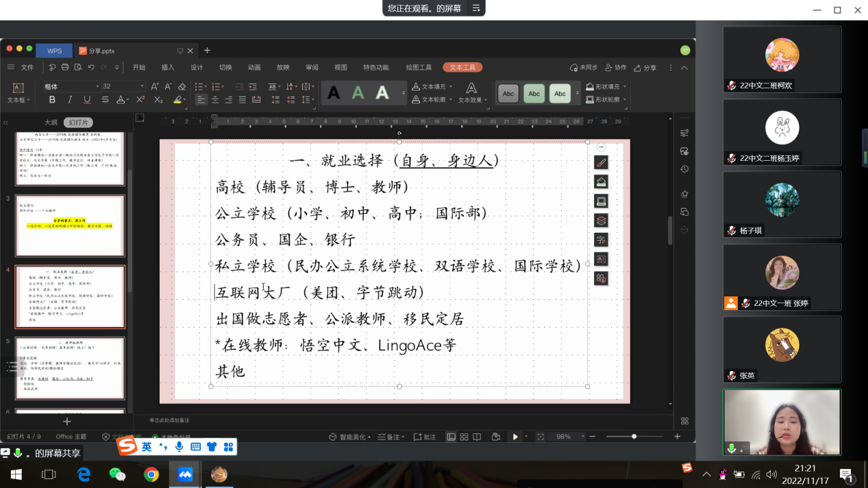Apply italic formatting to text
This screenshot has width=868, height=488.
pos(70,100)
